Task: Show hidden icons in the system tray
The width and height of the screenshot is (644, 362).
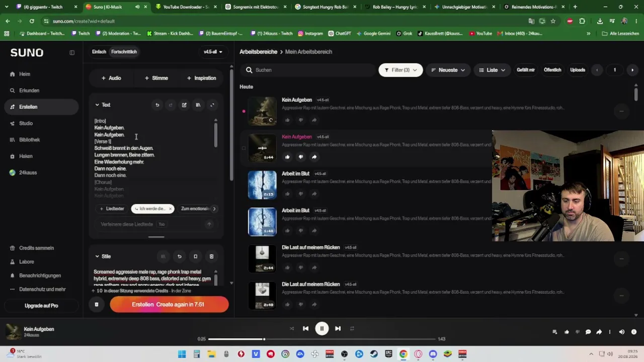Action: pos(591,354)
